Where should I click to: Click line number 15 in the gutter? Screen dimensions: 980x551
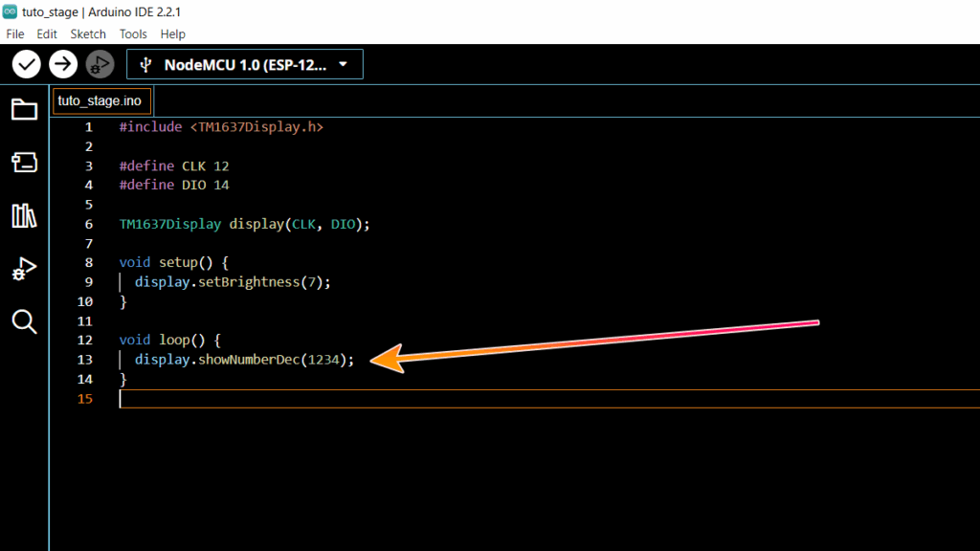coord(85,399)
